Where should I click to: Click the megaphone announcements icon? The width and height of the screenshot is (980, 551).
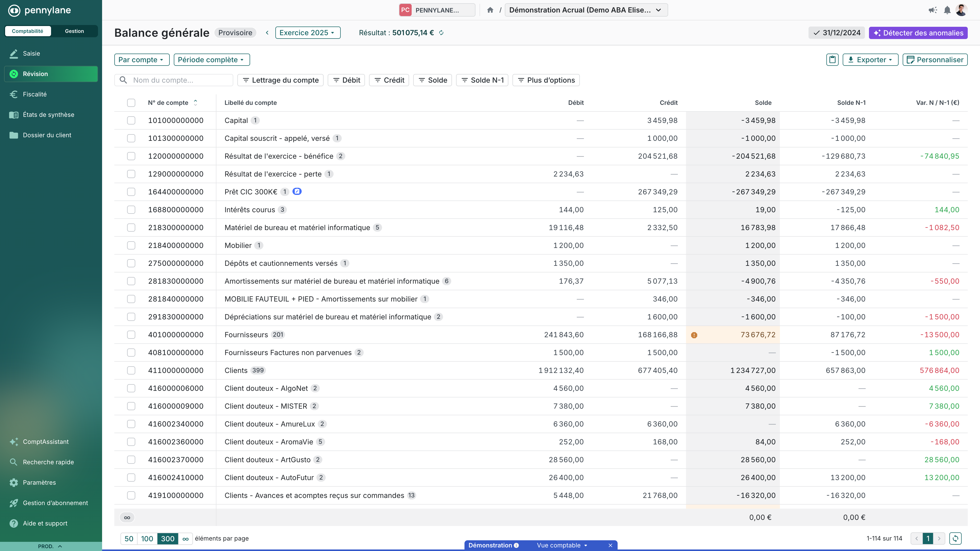(933, 10)
